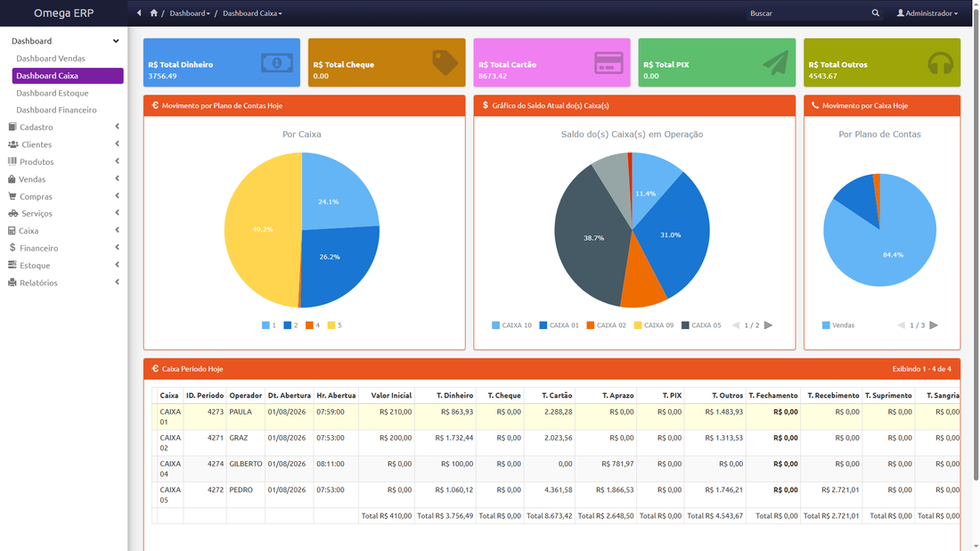Toggle legend series 4 in the Por Caixa chart

tap(313, 325)
